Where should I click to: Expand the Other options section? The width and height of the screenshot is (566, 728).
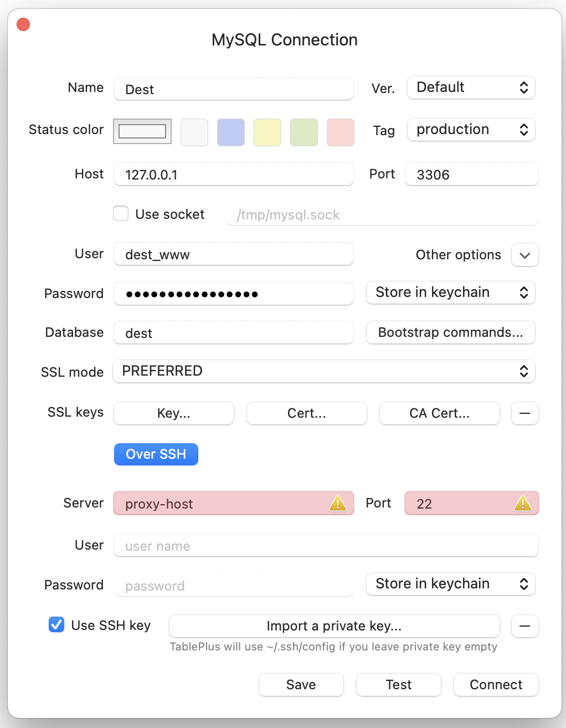click(524, 255)
